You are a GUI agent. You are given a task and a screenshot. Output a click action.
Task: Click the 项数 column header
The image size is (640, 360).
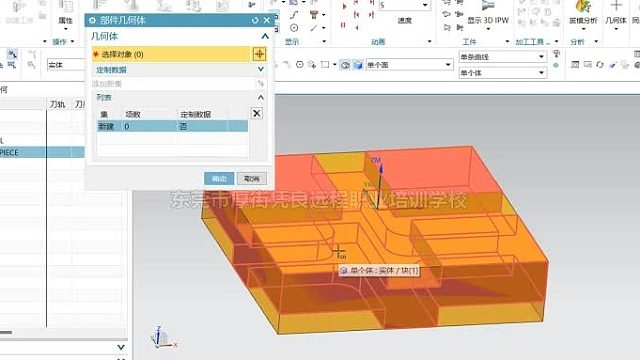[133, 114]
